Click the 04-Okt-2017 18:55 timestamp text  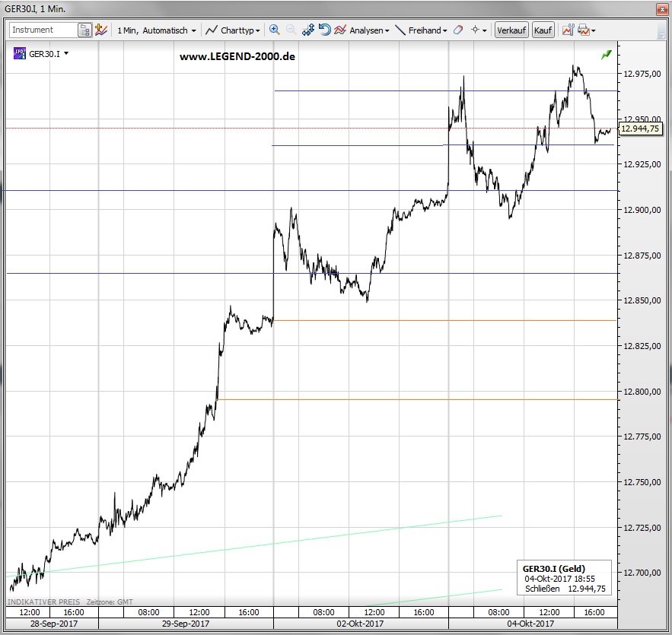(x=559, y=579)
